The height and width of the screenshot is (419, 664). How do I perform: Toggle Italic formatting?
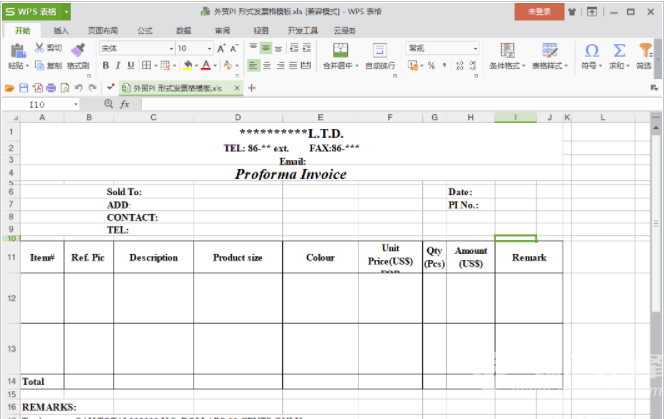pyautogui.click(x=119, y=66)
